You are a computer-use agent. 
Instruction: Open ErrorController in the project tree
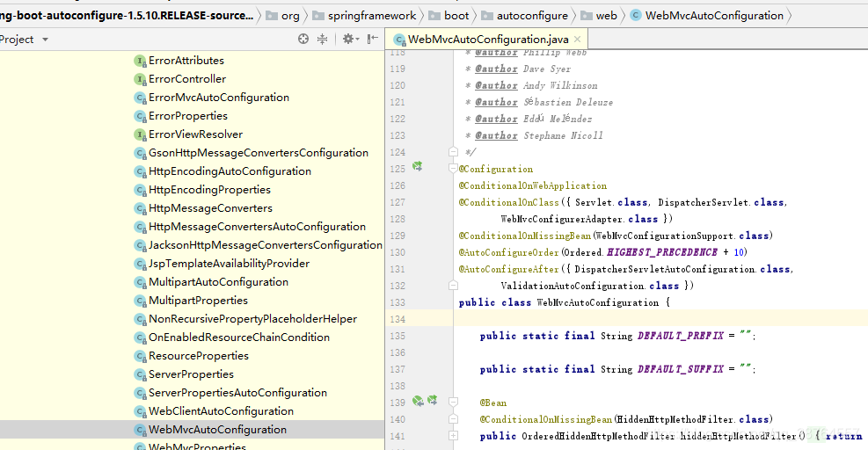click(x=187, y=78)
